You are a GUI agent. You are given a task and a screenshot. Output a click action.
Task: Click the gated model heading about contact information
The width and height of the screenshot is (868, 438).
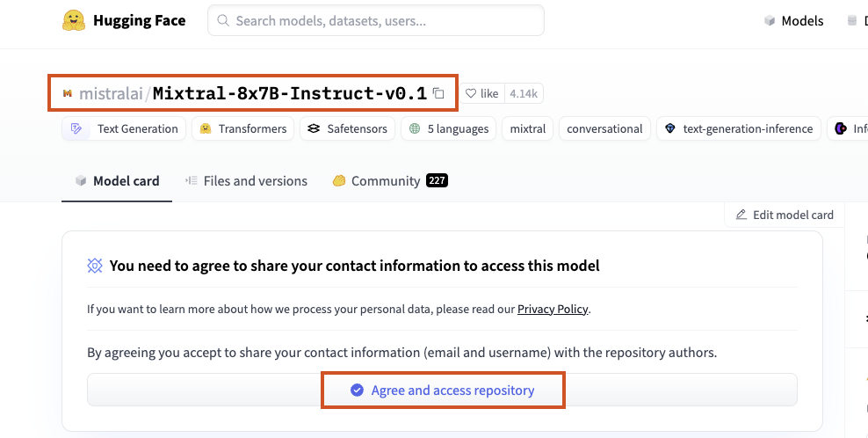point(354,266)
